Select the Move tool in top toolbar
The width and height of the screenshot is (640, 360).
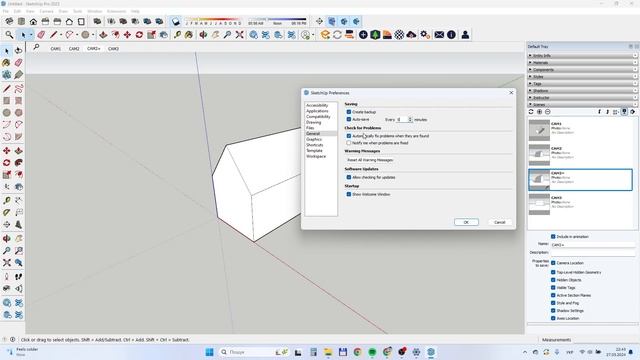[127, 35]
